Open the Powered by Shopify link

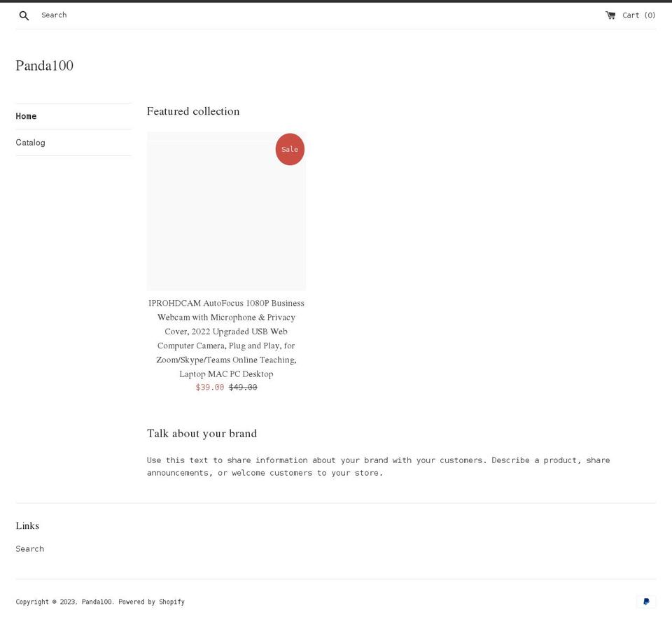click(x=151, y=602)
